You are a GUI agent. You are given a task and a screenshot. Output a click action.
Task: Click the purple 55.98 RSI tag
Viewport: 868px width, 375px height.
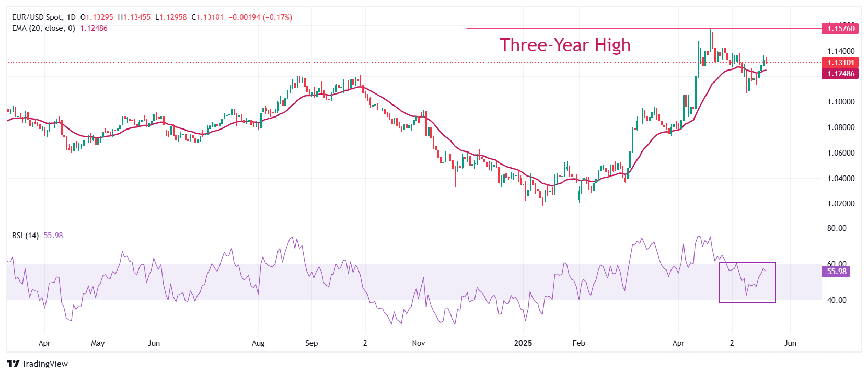pyautogui.click(x=836, y=272)
